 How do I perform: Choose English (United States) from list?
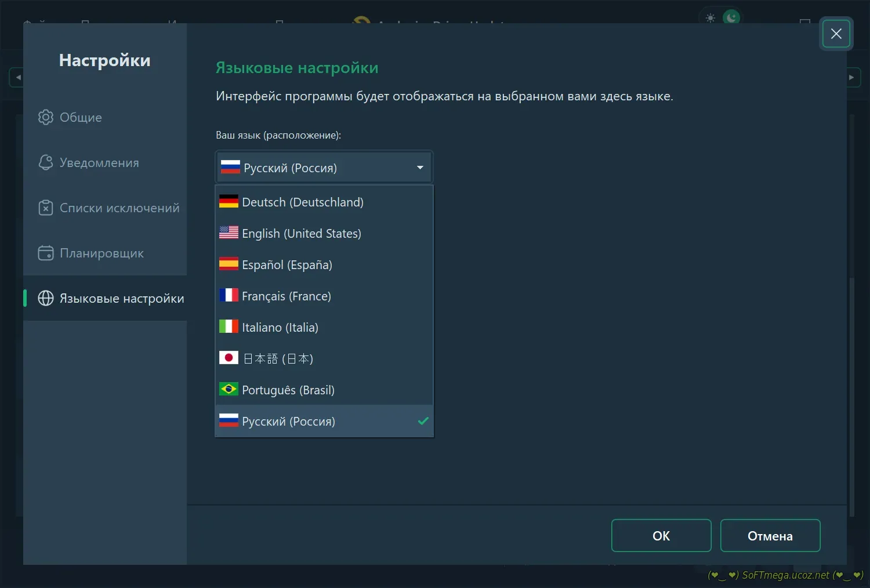[301, 233]
